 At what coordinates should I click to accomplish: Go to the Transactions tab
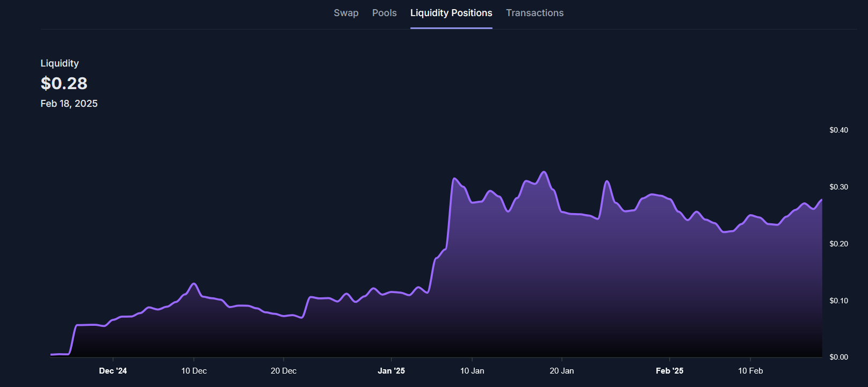pyautogui.click(x=535, y=13)
